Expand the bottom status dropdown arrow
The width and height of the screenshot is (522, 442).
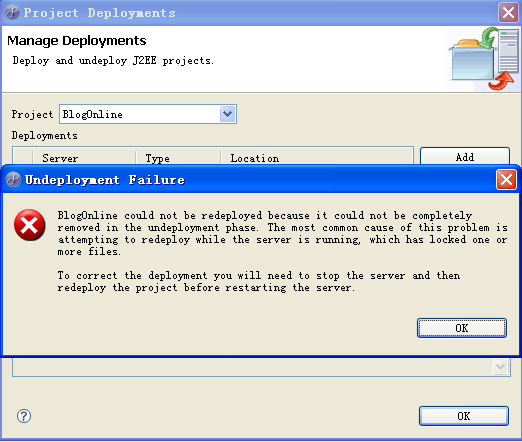pos(500,366)
